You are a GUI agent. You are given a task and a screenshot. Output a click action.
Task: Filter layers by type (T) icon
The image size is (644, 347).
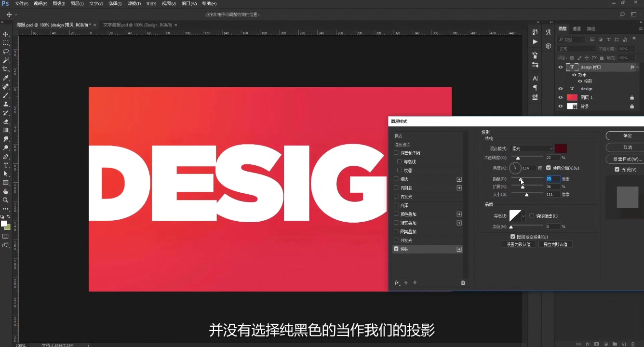point(609,40)
